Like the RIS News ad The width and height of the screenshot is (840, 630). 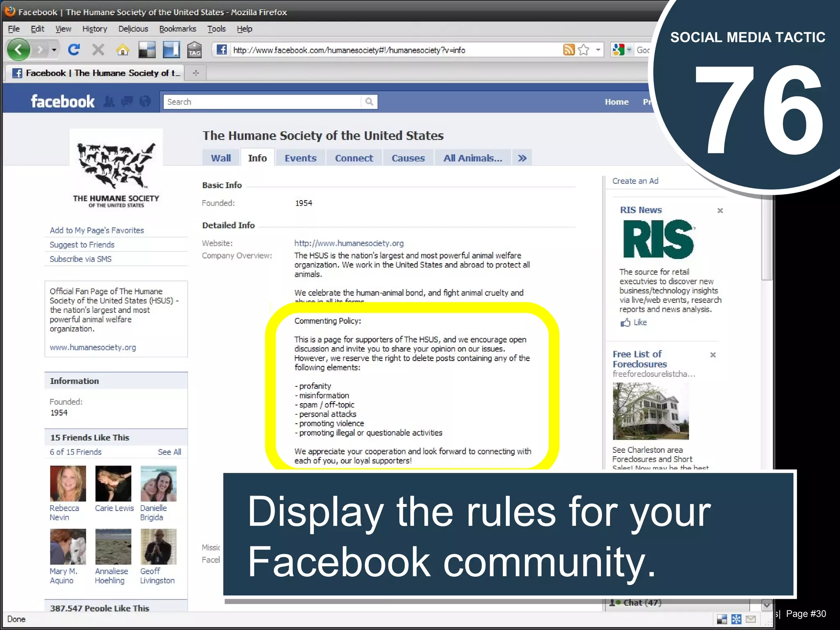tap(634, 322)
